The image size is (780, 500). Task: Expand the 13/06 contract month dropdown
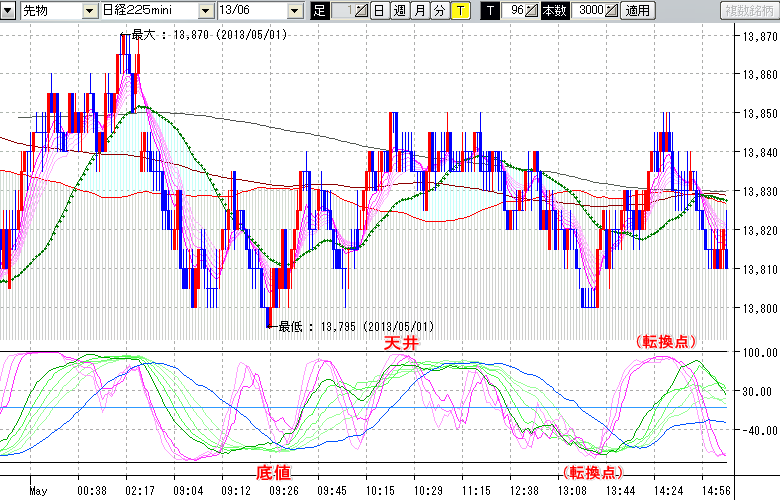click(294, 11)
